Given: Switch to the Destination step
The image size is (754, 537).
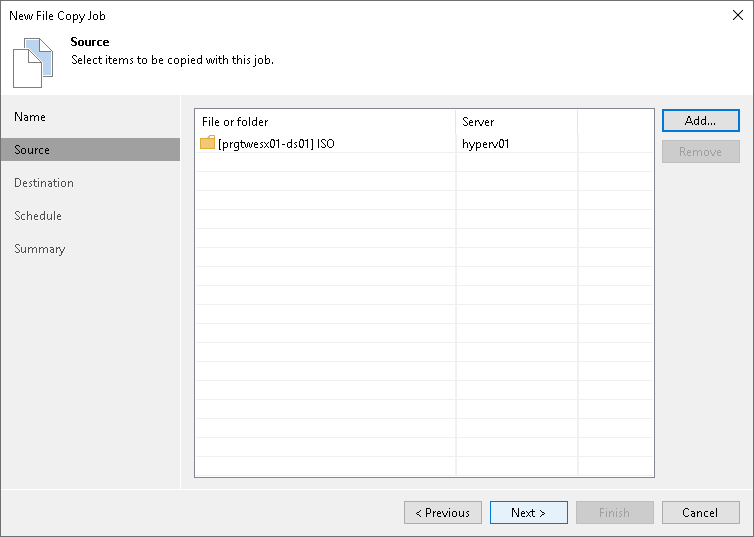Looking at the screenshot, I should tap(44, 183).
